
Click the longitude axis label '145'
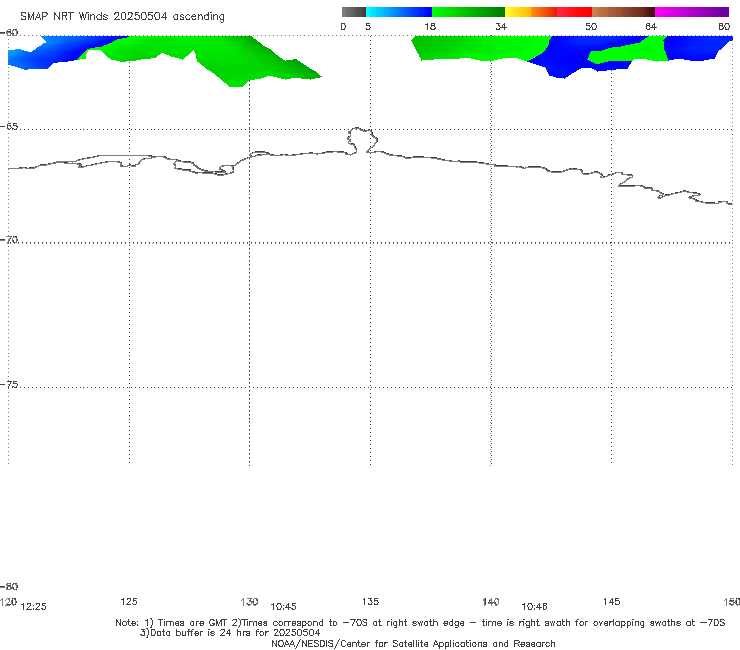click(612, 601)
